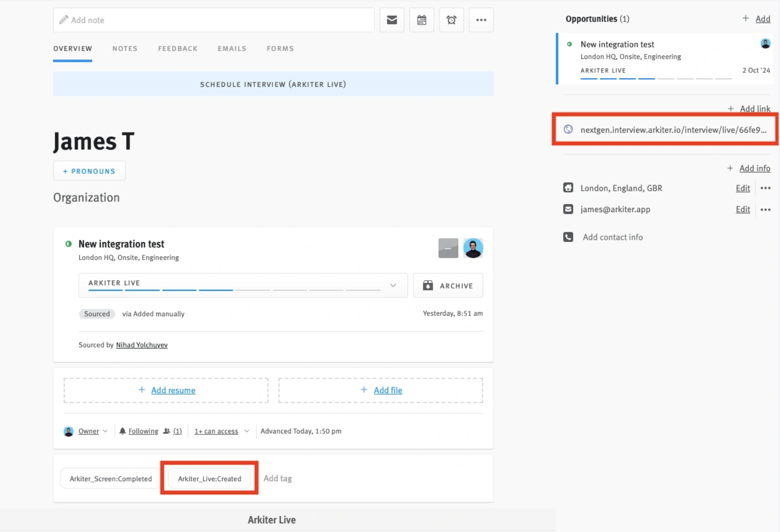Click the Sourced tag label
Image resolution: width=780 pixels, height=532 pixels.
click(x=97, y=314)
